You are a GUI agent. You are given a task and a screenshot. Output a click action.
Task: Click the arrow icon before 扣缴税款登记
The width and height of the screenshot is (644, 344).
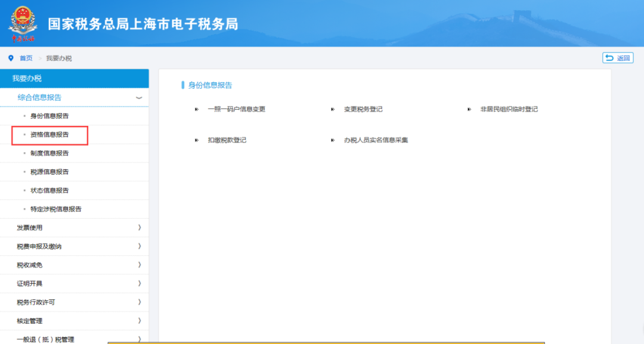click(197, 140)
